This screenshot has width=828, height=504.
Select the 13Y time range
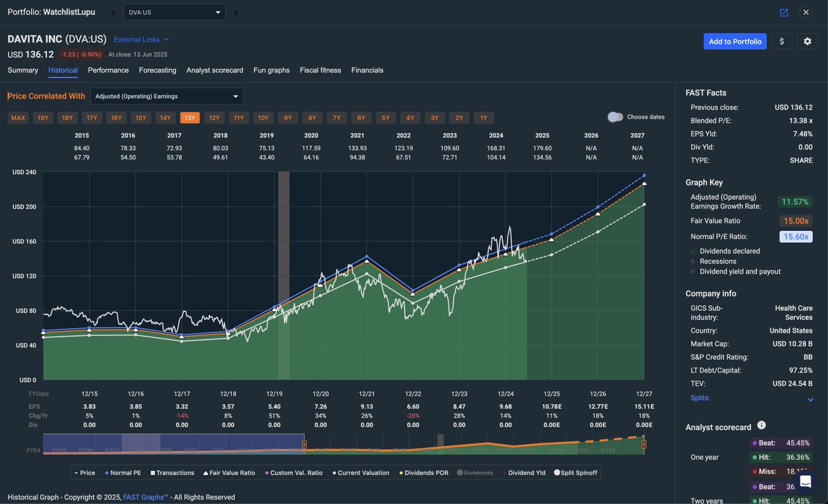[x=190, y=118]
